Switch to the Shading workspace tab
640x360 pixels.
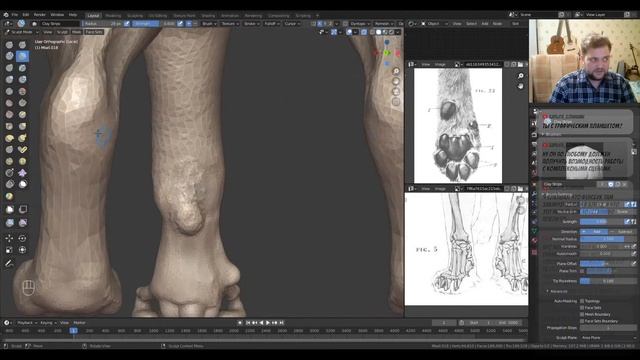click(208, 16)
